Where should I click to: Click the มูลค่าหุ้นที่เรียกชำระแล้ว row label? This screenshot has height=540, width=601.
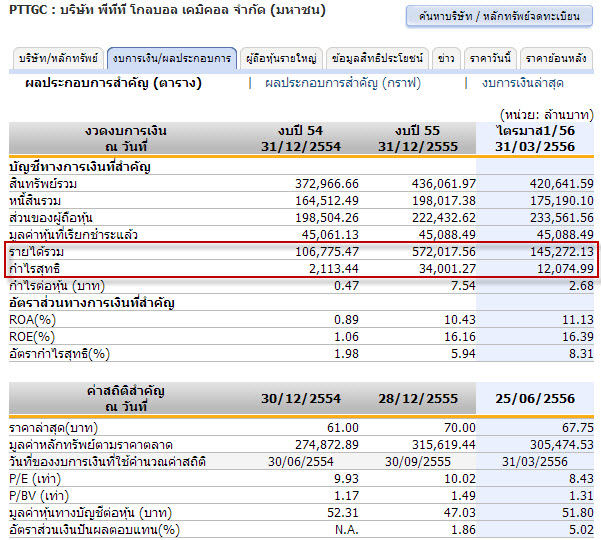pyautogui.click(x=73, y=235)
